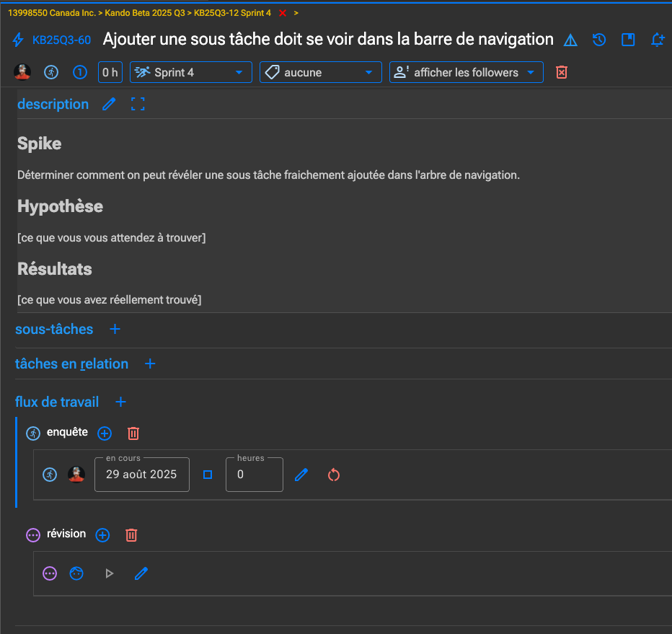
Task: Edit the description with the pencil icon
Action: coord(109,105)
